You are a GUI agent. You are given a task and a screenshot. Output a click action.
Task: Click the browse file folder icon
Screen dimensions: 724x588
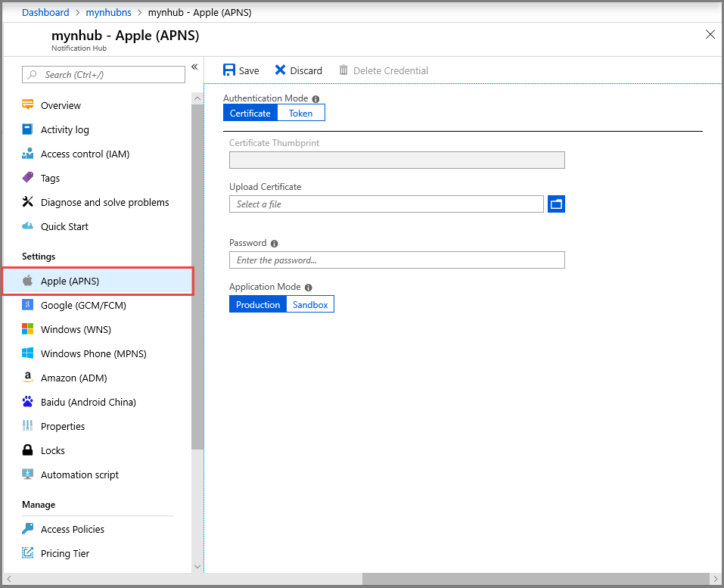point(556,204)
